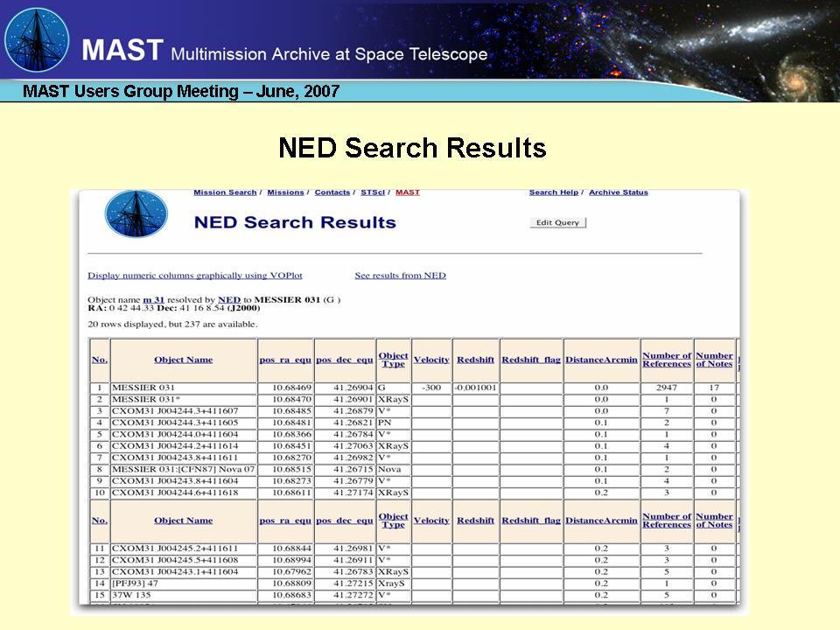Follow the STScI link
840x630 pixels.
pos(373,192)
